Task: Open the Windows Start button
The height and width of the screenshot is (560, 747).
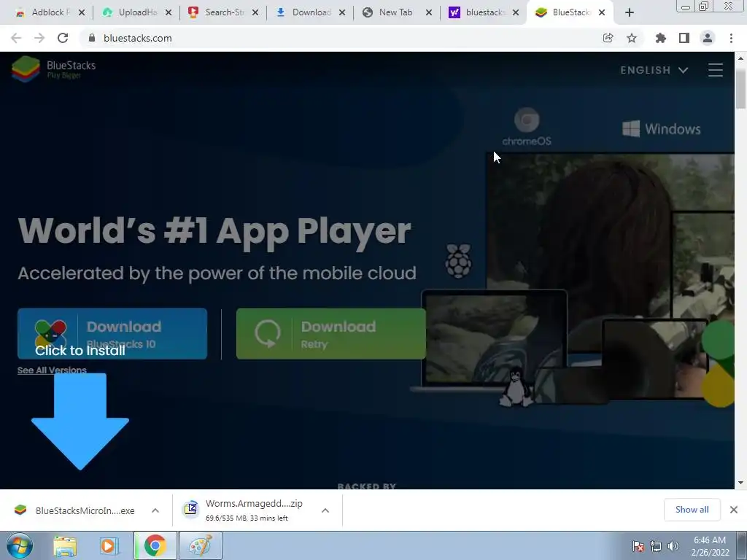Action: pos(19,545)
